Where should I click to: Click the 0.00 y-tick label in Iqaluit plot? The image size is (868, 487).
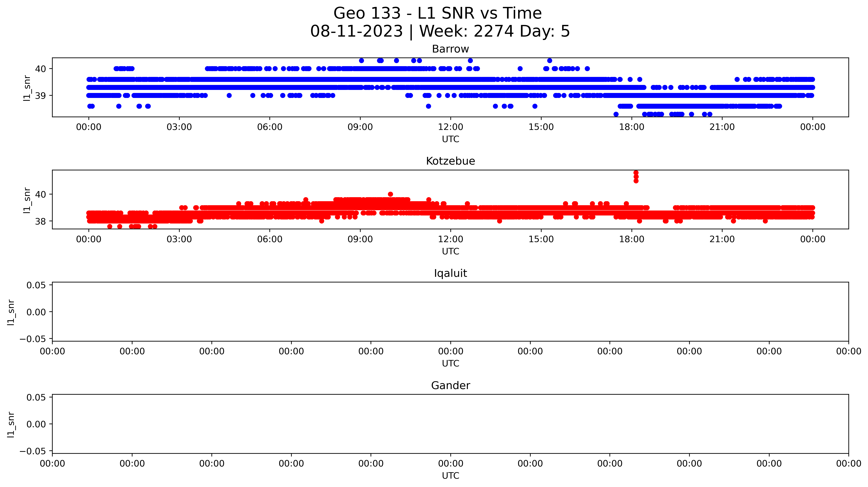36,312
